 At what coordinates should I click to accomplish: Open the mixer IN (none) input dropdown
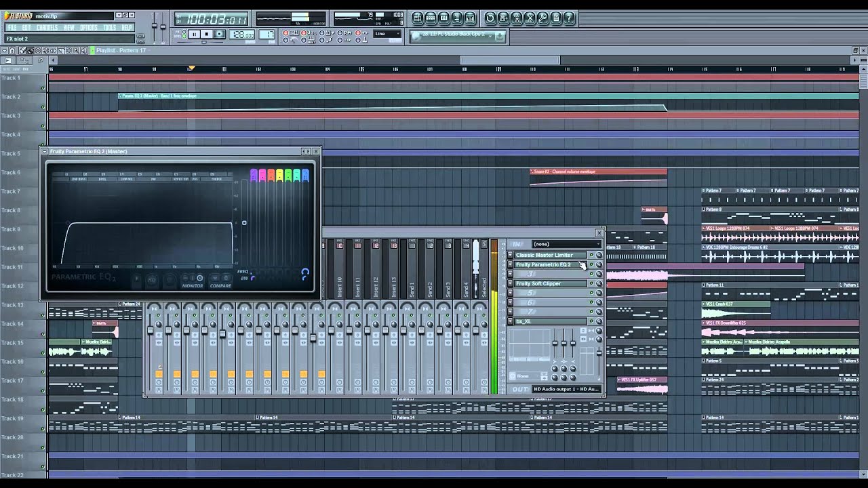(x=566, y=244)
